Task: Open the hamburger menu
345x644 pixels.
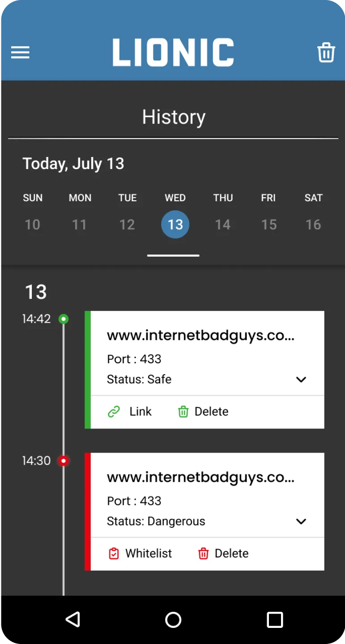Action: coord(20,52)
